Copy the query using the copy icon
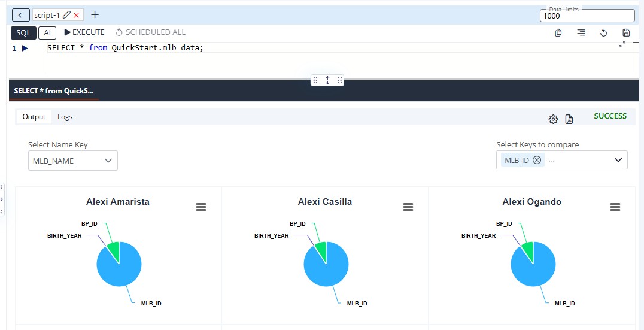Image resolution: width=644 pixels, height=330 pixels. [558, 33]
